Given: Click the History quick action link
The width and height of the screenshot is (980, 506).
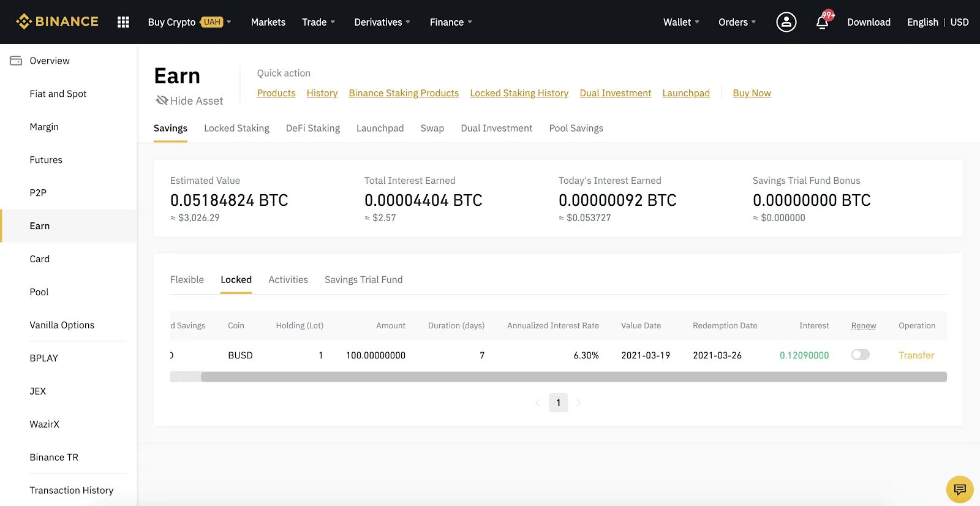Looking at the screenshot, I should (x=322, y=93).
